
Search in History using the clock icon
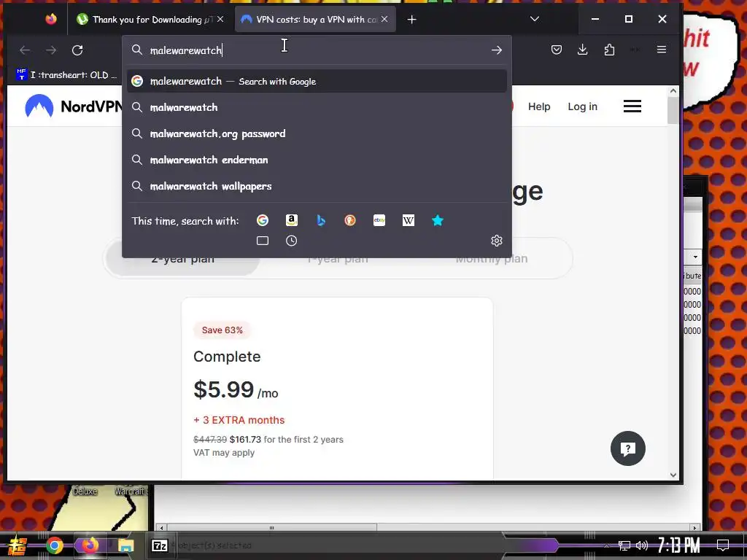coord(292,241)
